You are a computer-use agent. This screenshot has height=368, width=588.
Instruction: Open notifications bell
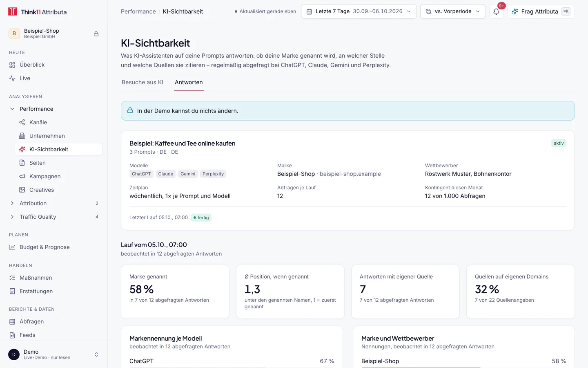pos(497,11)
